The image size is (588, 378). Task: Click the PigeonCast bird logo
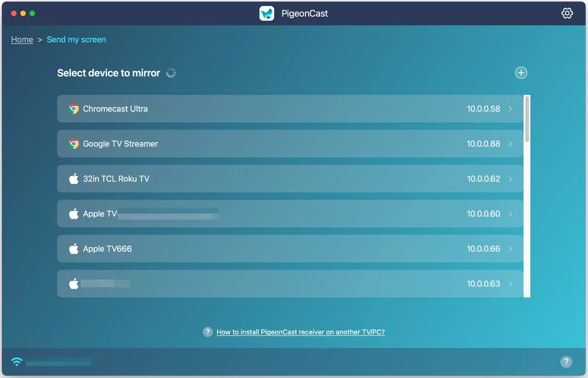(x=267, y=13)
